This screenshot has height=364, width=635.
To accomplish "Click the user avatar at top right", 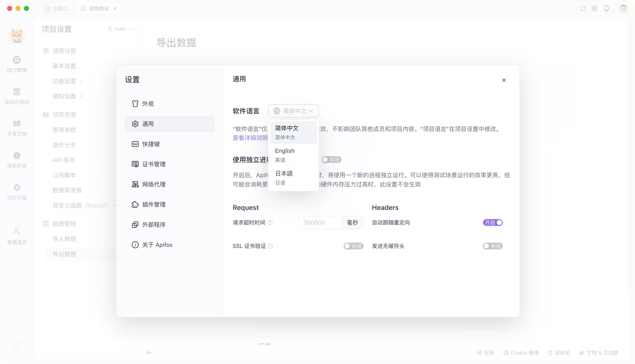I will coord(623,8).
